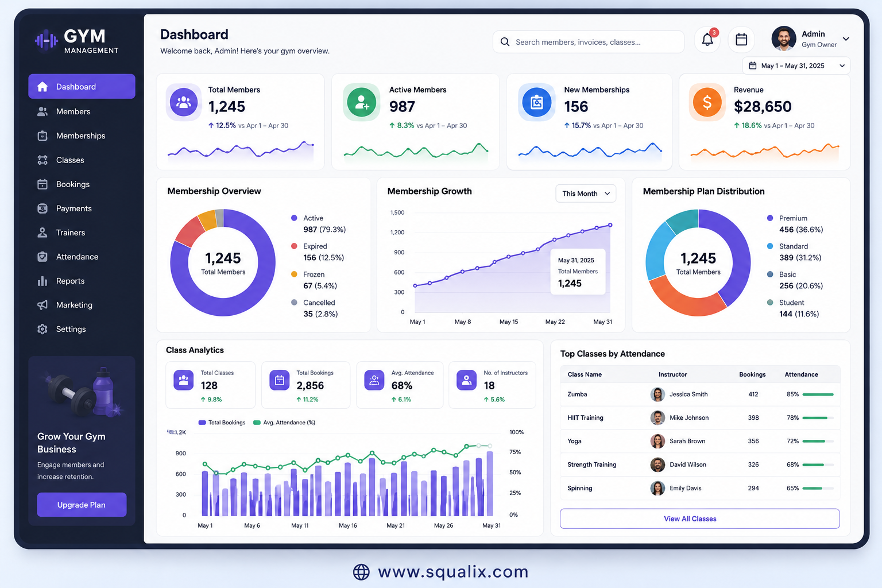Click the New Memberships clipboard icon
The height and width of the screenshot is (588, 882).
536,102
